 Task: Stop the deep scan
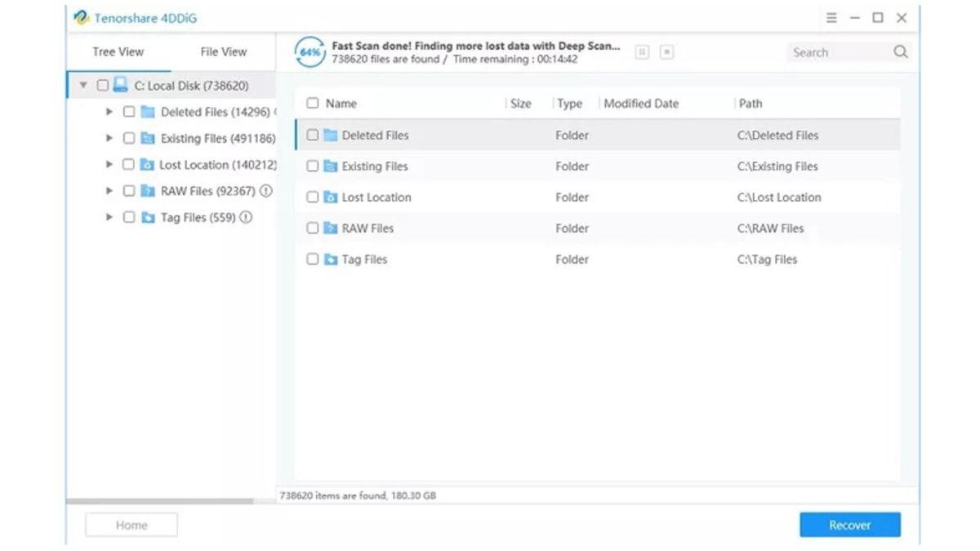tap(666, 52)
